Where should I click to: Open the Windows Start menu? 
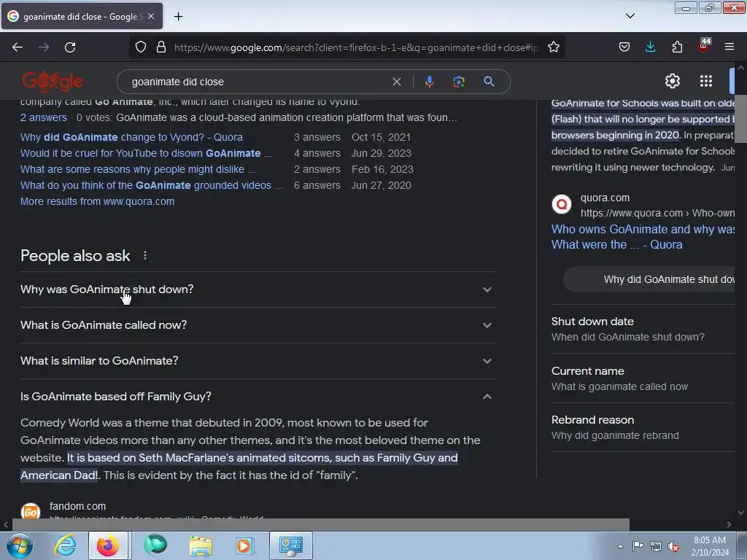(x=19, y=545)
